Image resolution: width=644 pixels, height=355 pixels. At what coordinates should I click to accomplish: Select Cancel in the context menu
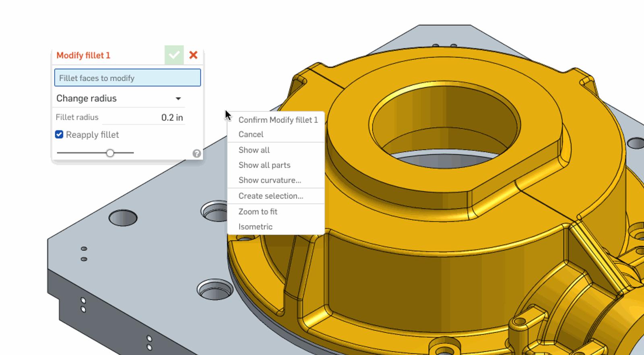pyautogui.click(x=251, y=134)
